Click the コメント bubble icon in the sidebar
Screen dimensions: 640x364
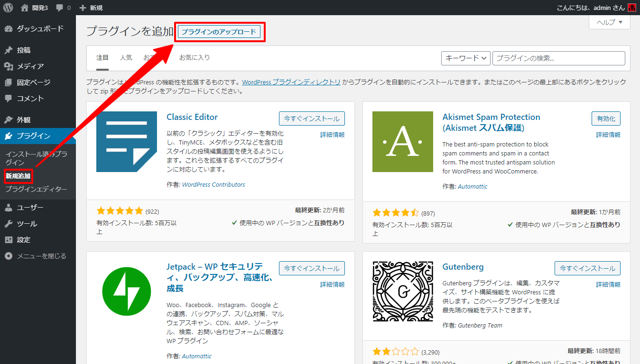tap(9, 99)
